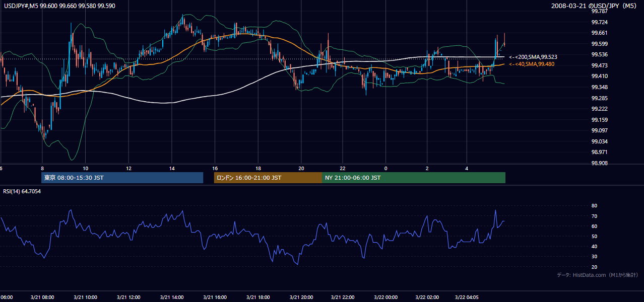Click price axis label 99.724

pyautogui.click(x=600, y=22)
